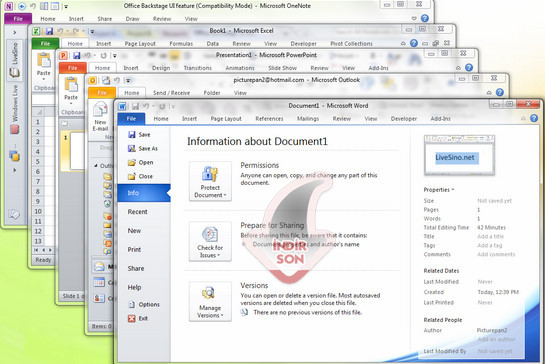Click Exit in Word backstage menu
Image resolution: width=545 pixels, height=364 pixels.
coord(138,318)
